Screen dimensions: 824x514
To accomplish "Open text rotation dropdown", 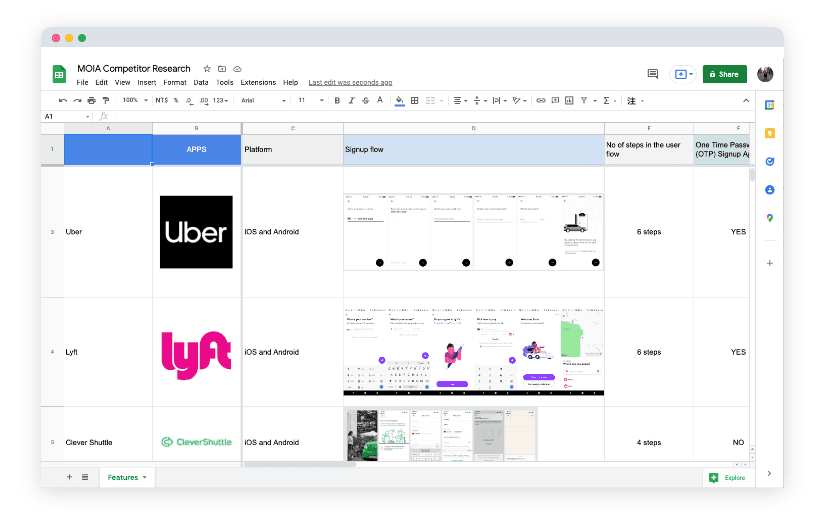I will click(x=519, y=100).
